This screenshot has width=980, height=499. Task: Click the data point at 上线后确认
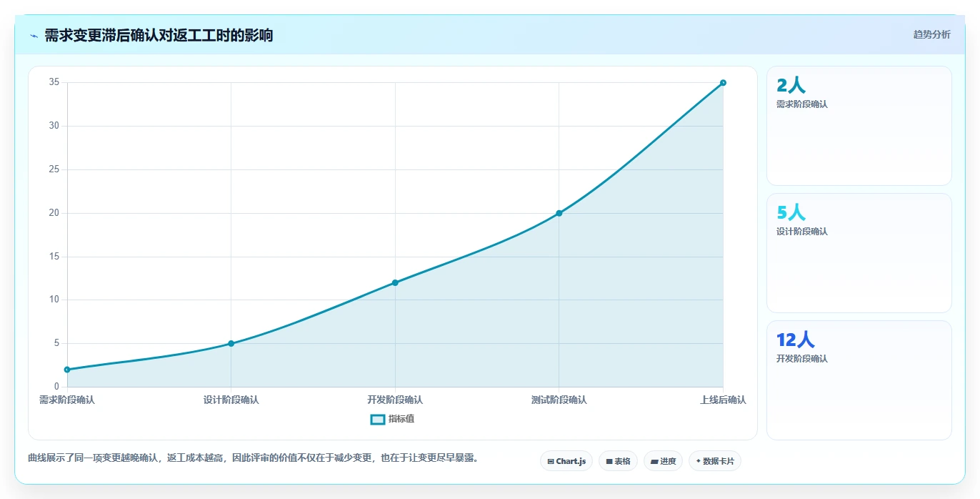click(x=723, y=83)
